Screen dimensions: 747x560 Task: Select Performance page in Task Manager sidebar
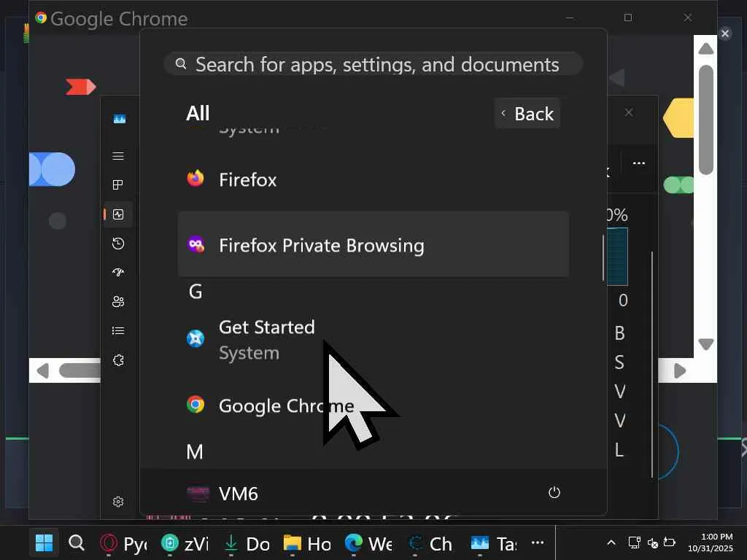point(118,214)
